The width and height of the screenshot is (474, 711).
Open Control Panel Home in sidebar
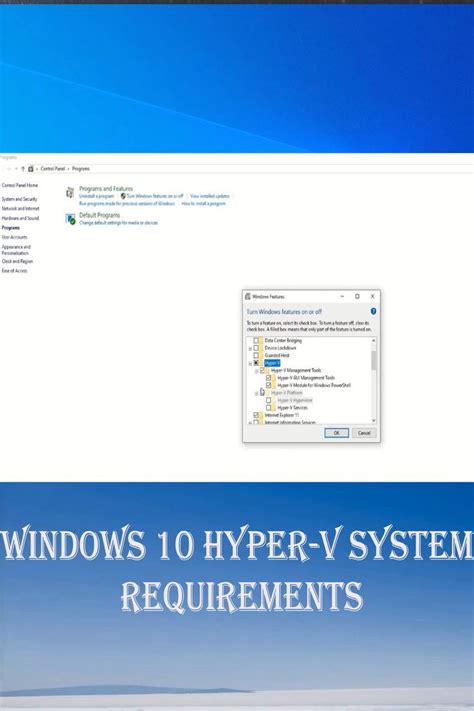[20, 185]
